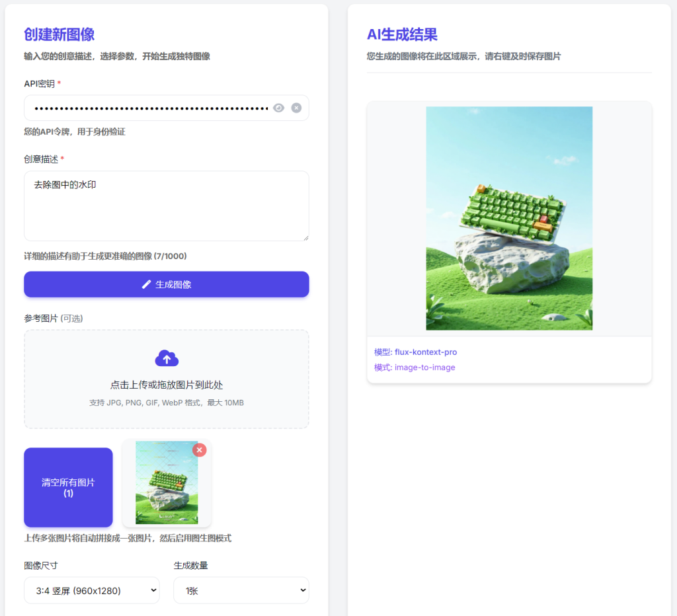Image resolution: width=677 pixels, height=616 pixels.
Task: Remove the uploaded image with the red X
Action: (x=200, y=450)
